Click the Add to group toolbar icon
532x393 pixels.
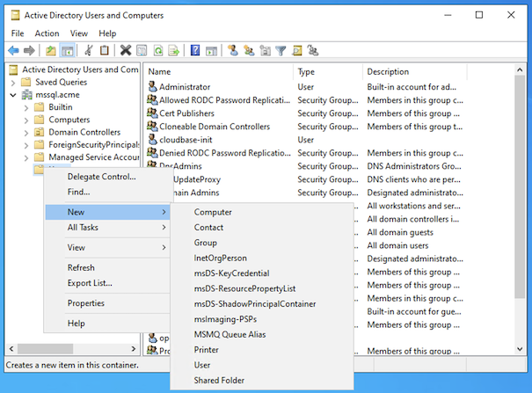click(x=312, y=50)
